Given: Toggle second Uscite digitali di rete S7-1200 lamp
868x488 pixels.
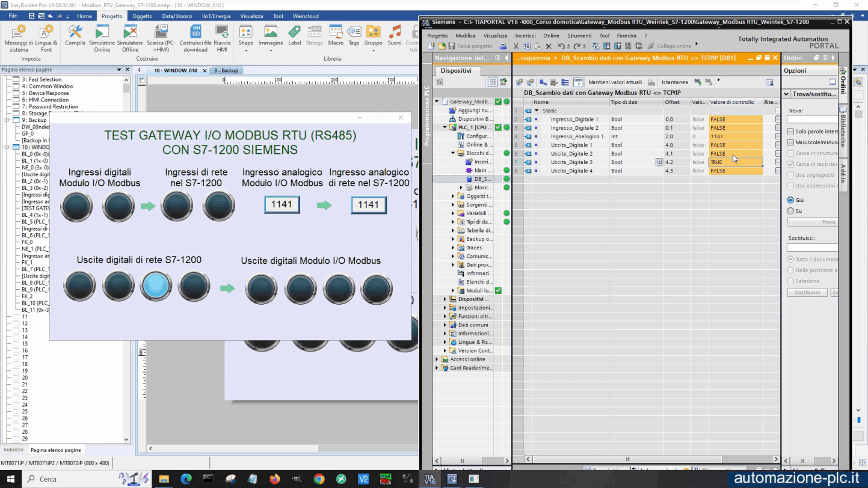Looking at the screenshot, I should 119,286.
